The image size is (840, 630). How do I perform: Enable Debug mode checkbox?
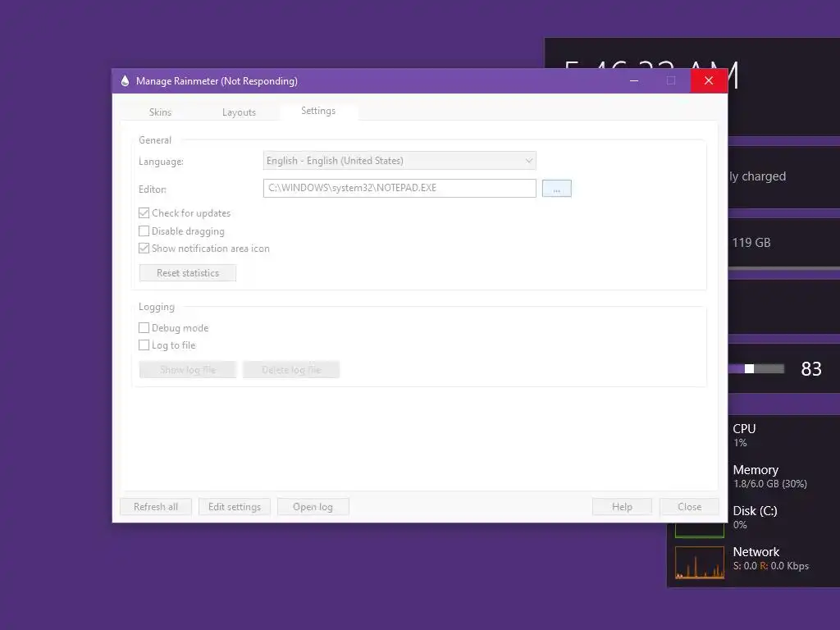tap(144, 328)
